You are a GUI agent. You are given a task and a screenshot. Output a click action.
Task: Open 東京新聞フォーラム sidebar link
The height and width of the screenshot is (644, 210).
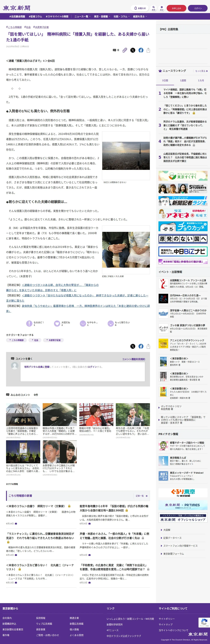(x=174, y=554)
